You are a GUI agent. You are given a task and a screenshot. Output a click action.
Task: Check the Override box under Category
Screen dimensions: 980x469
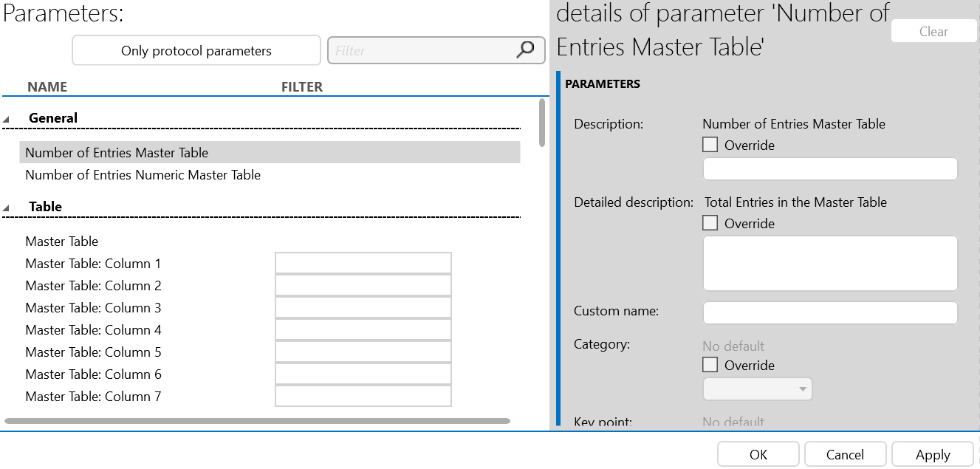pyautogui.click(x=710, y=363)
